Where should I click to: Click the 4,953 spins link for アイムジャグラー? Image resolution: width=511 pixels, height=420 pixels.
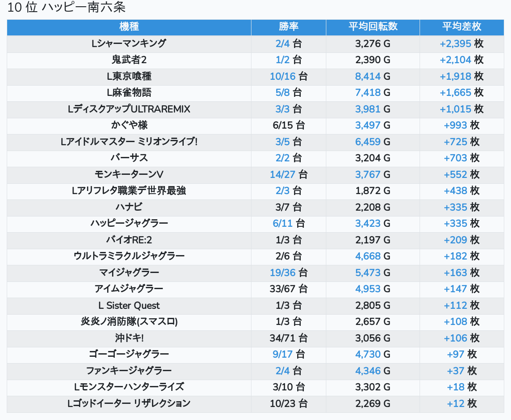[x=368, y=289]
